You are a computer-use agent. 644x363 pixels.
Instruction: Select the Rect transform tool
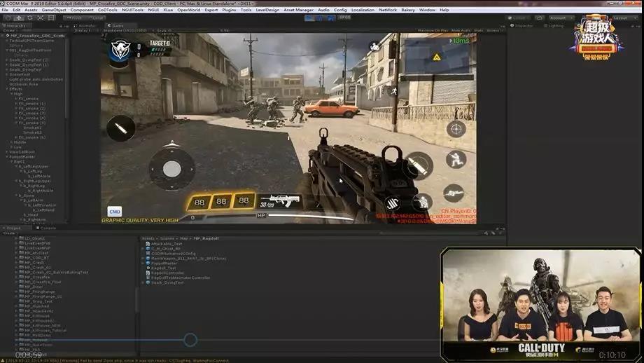(51, 18)
